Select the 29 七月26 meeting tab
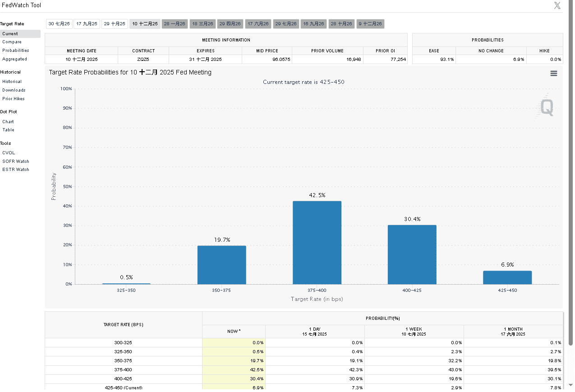 coord(286,24)
